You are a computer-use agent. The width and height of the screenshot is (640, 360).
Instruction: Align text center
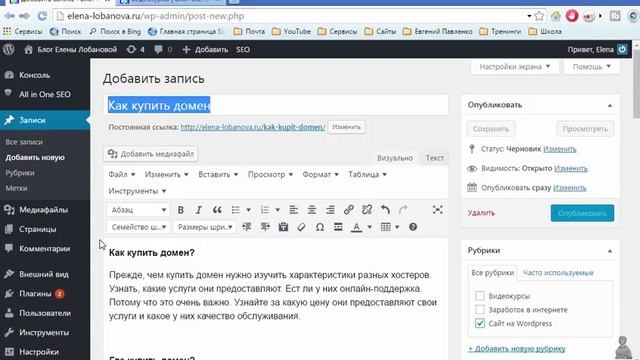[312, 210]
